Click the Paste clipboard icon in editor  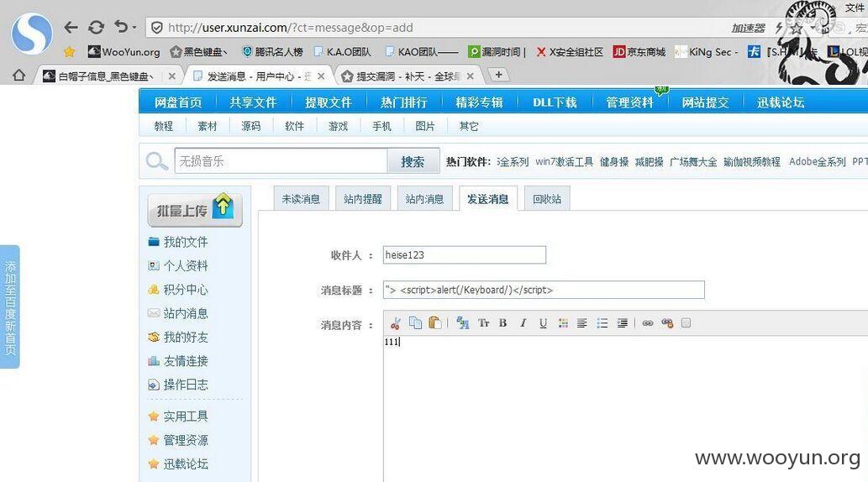435,322
